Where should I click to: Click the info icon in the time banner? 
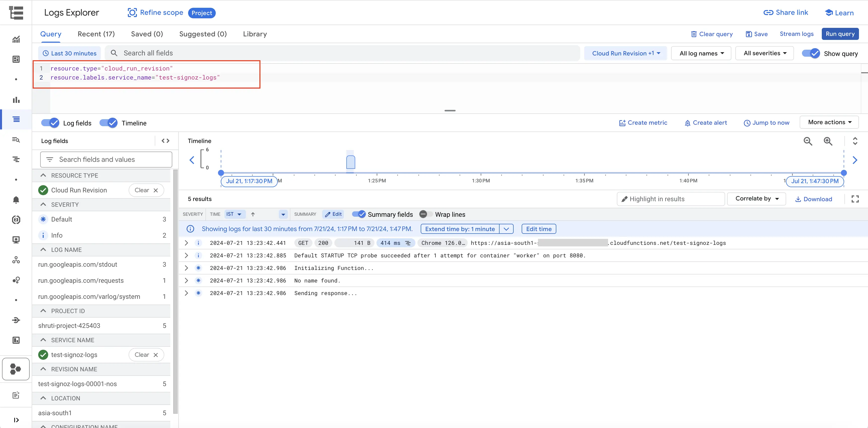(190, 229)
